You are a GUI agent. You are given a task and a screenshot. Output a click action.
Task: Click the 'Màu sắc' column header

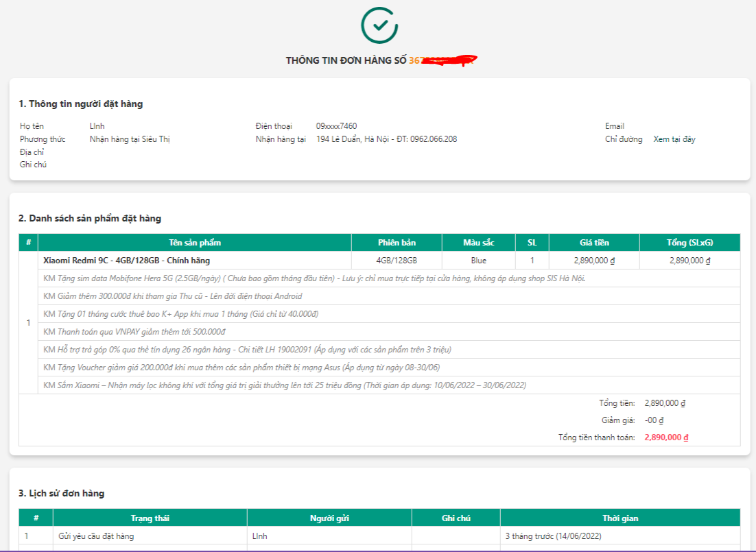pyautogui.click(x=478, y=243)
